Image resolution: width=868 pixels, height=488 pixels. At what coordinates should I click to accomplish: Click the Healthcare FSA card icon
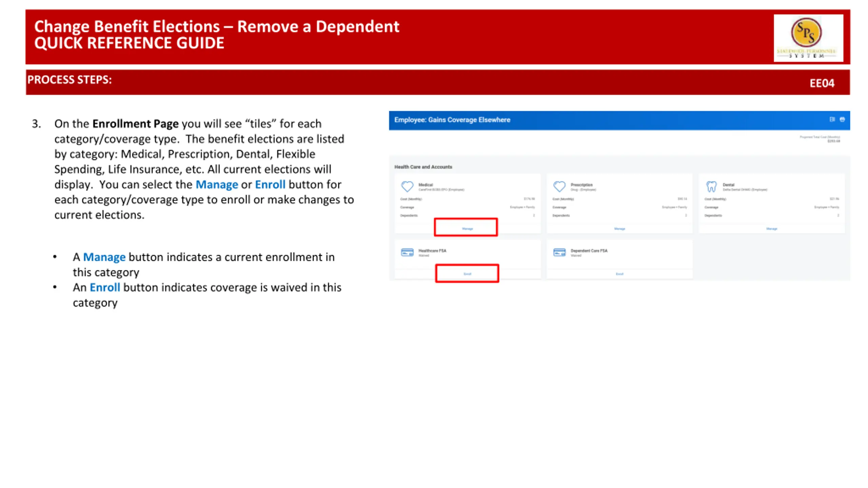coord(407,252)
